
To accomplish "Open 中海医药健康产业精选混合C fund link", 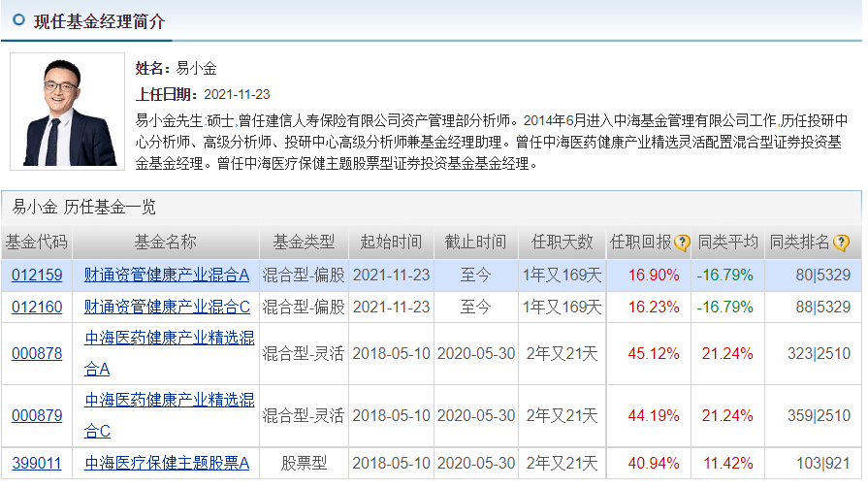I will [169, 415].
